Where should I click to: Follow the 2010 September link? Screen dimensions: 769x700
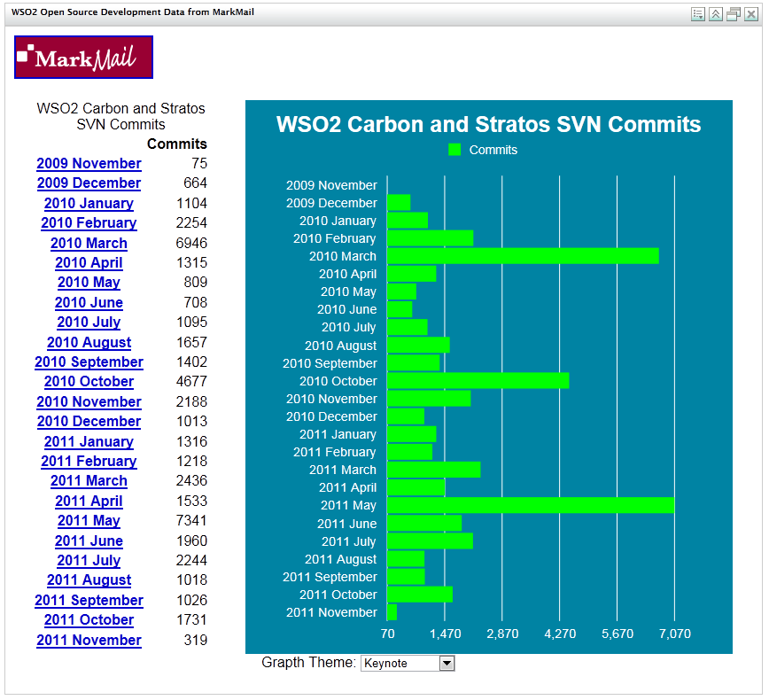point(89,362)
